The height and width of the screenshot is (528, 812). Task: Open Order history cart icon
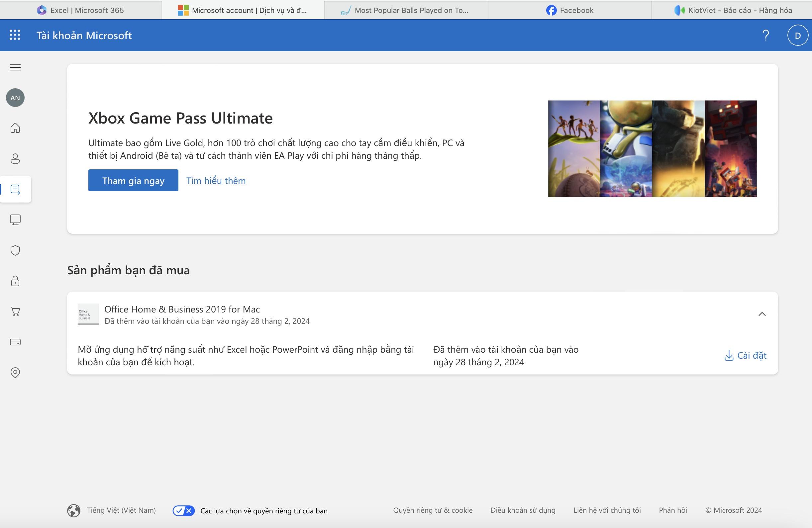pos(15,311)
